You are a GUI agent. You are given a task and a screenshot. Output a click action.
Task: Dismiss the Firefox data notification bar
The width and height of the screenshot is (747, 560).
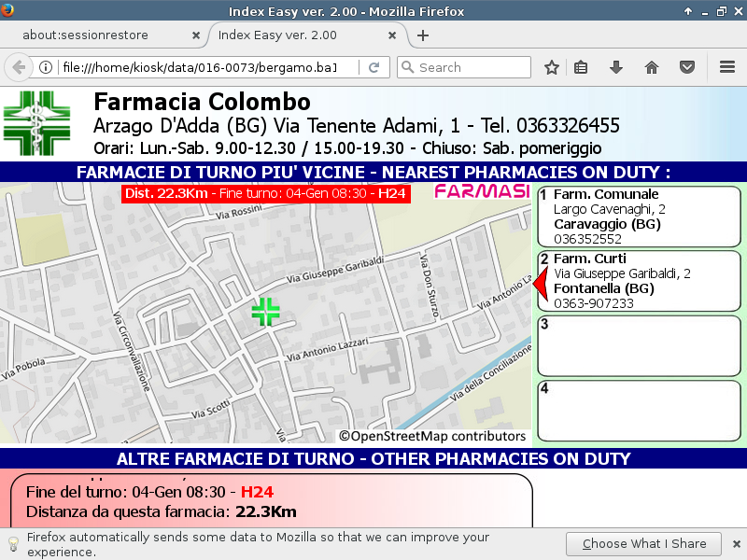[735, 544]
